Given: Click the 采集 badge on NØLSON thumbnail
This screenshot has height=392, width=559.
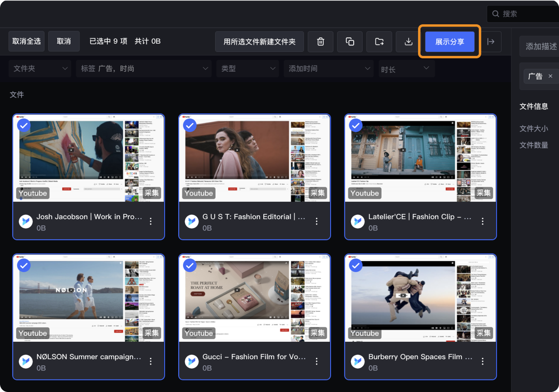Looking at the screenshot, I should coord(152,333).
